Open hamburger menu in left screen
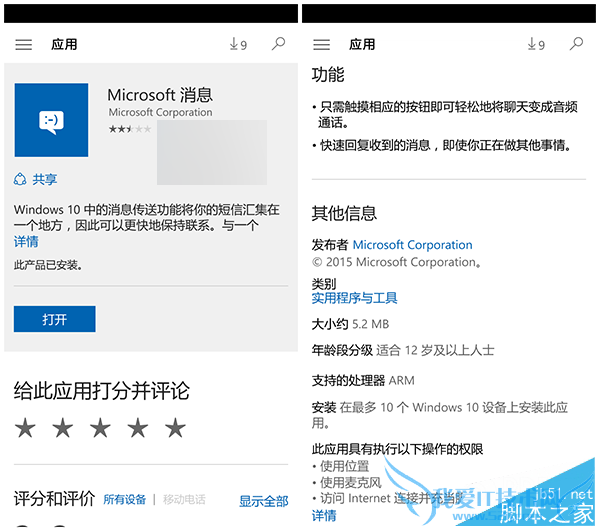This screenshot has height=531, width=600. click(24, 45)
